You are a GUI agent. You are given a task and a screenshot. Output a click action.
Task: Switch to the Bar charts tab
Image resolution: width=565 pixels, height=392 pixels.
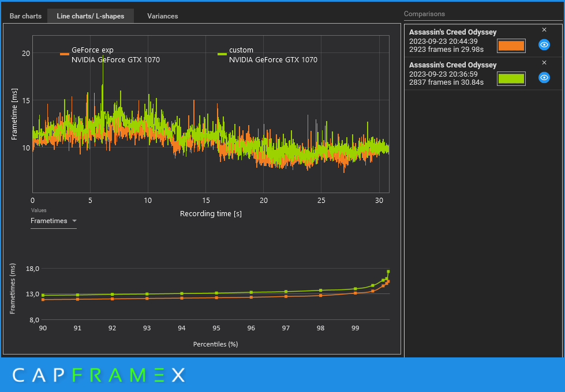25,16
